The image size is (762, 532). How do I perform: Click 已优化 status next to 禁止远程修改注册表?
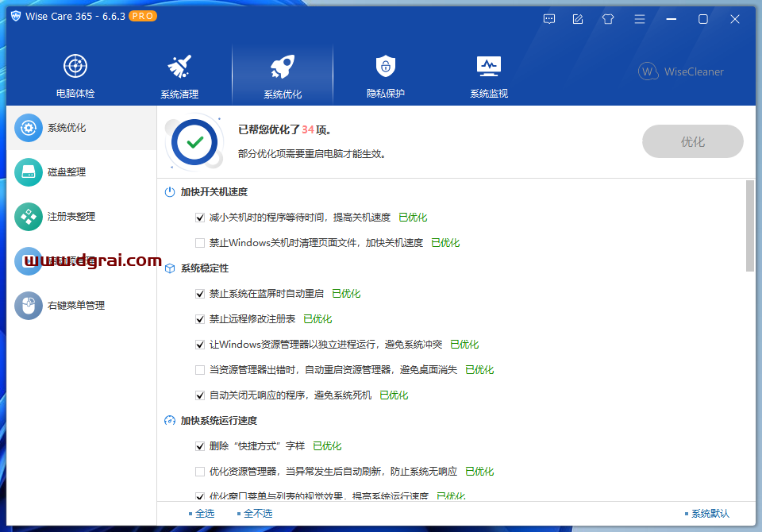click(x=317, y=319)
